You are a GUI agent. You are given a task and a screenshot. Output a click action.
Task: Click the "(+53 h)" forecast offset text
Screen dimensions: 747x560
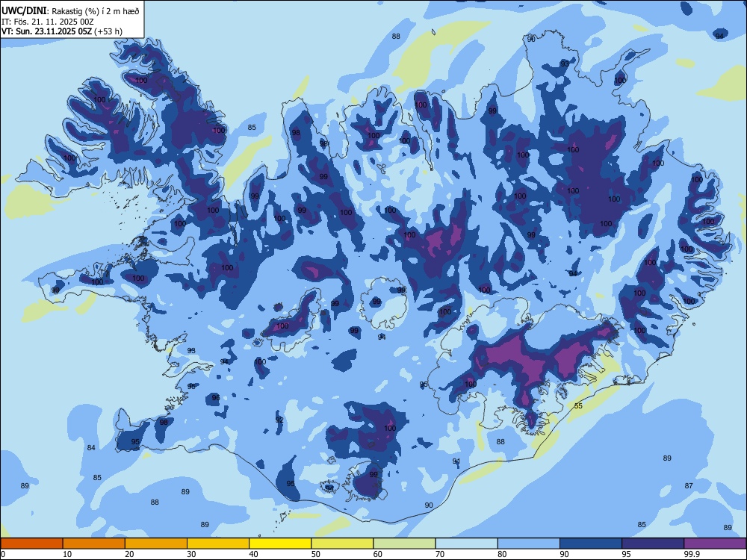pos(108,31)
